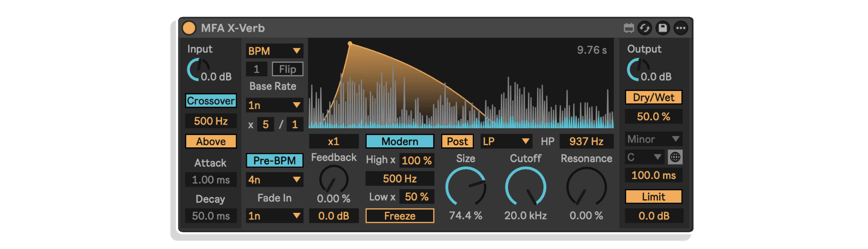Image resolution: width=868 pixels, height=249 pixels.
Task: Toggle the Dry/Wet button
Action: (654, 98)
